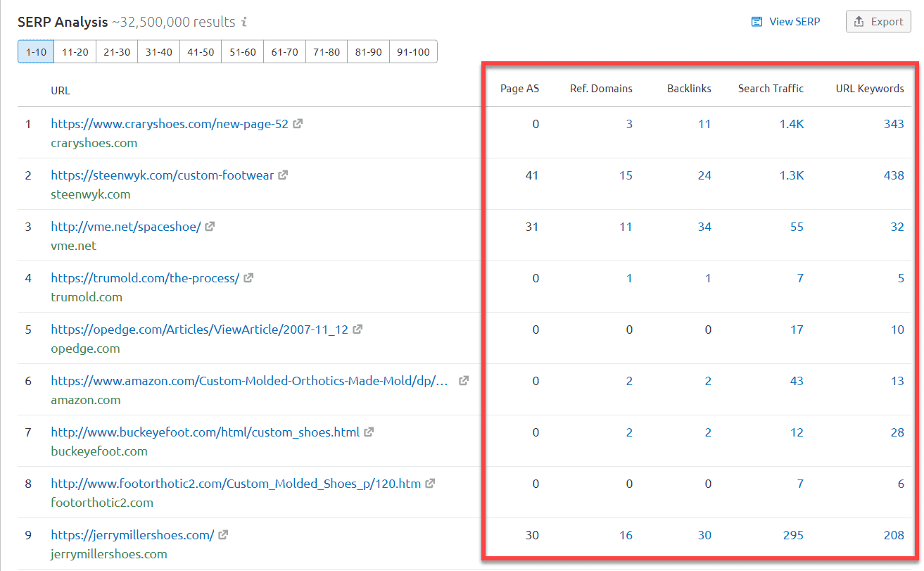The height and width of the screenshot is (571, 924).
Task: Click the green footorthotic2.com domain text
Action: pos(102,503)
